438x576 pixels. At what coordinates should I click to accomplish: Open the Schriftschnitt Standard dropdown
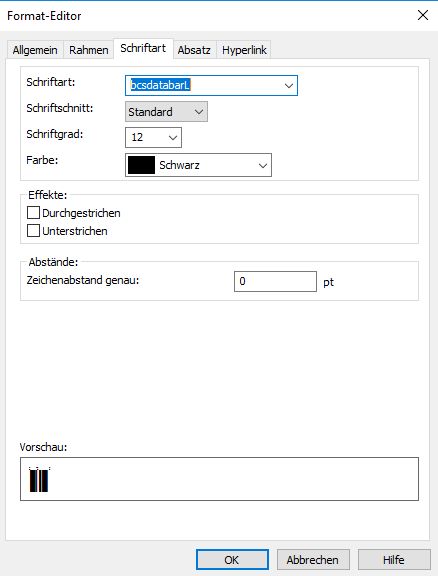166,112
